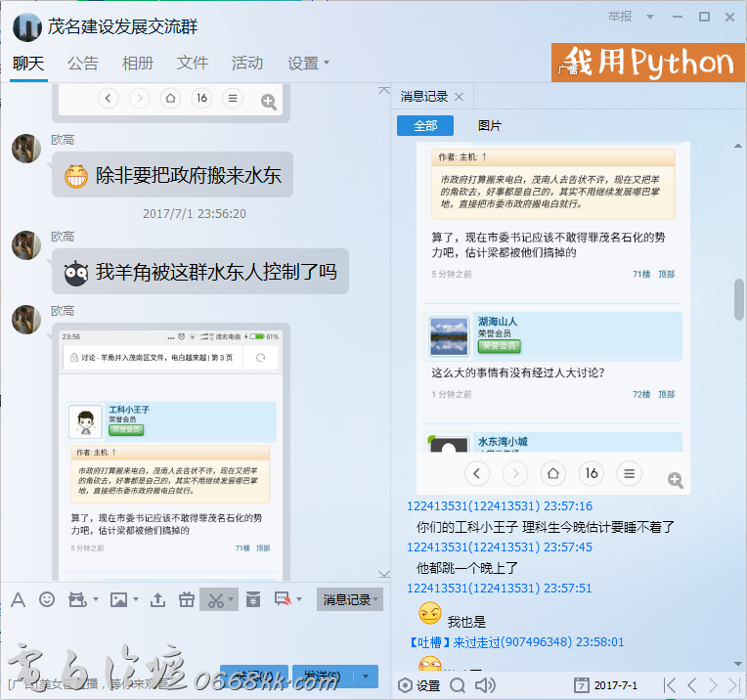Open the date picker showing 2017-7-1
Screen dimensions: 747x700
(606, 684)
